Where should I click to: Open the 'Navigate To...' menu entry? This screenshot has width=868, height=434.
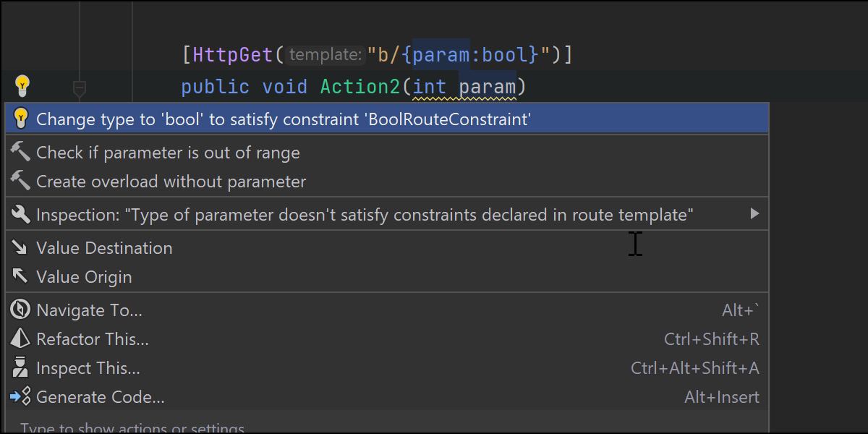pos(90,310)
